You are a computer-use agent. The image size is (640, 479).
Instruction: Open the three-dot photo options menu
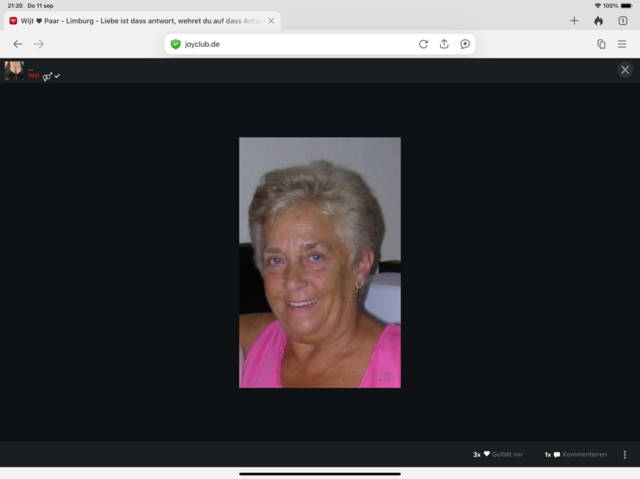click(x=625, y=454)
